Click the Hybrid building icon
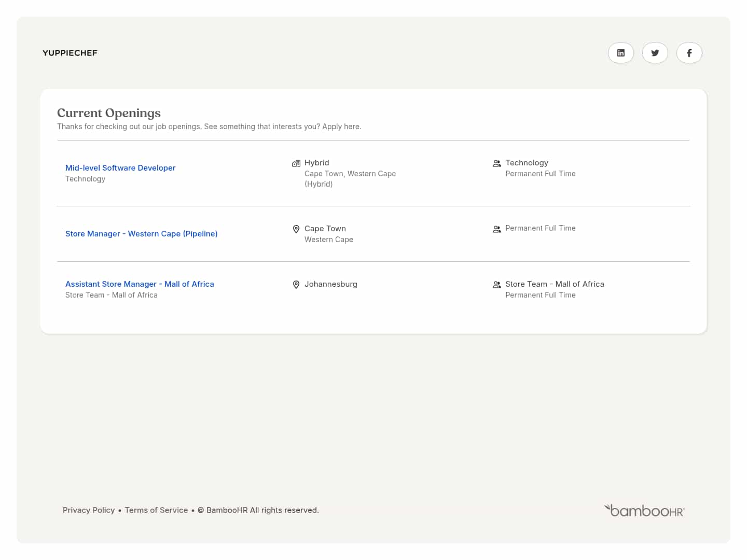 pos(296,163)
